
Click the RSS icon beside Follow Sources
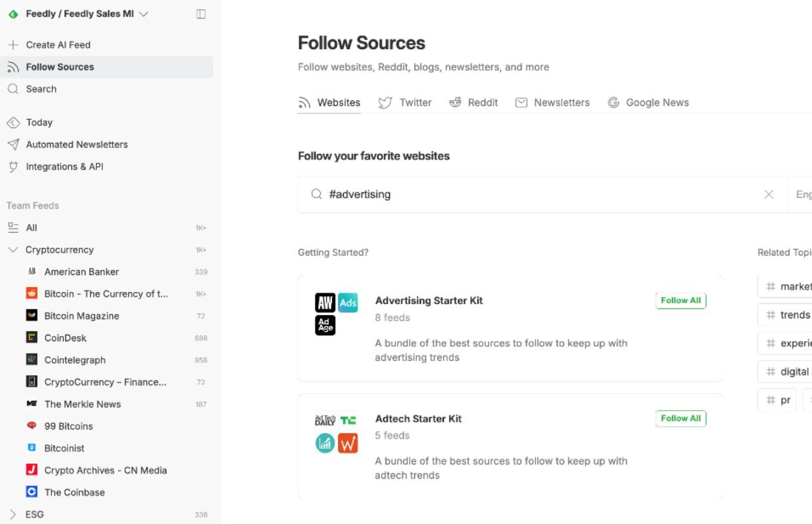coord(13,67)
